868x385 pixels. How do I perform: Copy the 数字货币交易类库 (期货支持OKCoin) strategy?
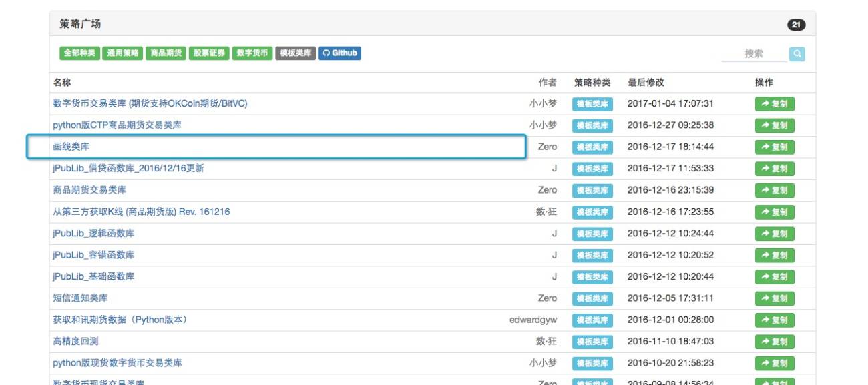click(775, 104)
